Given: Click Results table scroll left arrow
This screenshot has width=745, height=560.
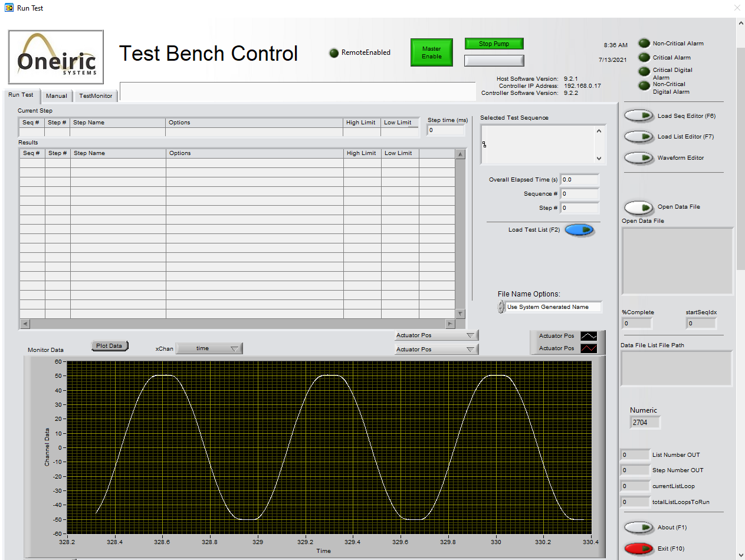Looking at the screenshot, I should point(25,324).
